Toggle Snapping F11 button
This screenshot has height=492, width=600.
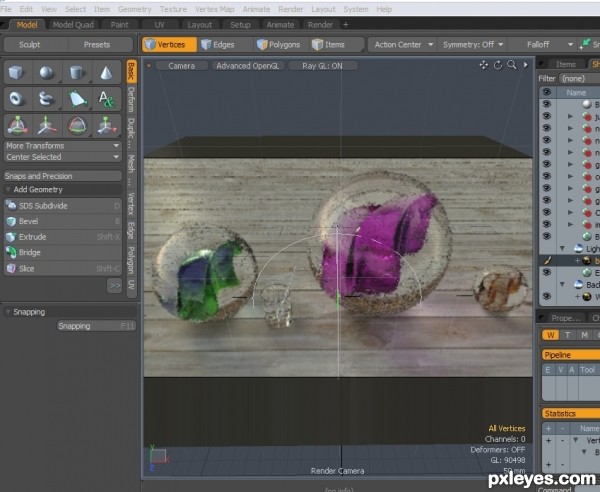click(x=96, y=326)
